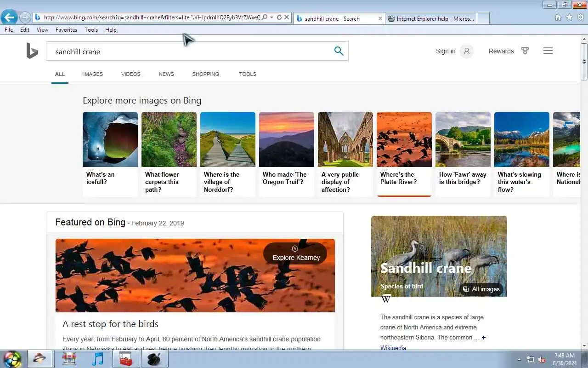
Task: Click Sign in
Action: pyautogui.click(x=446, y=51)
